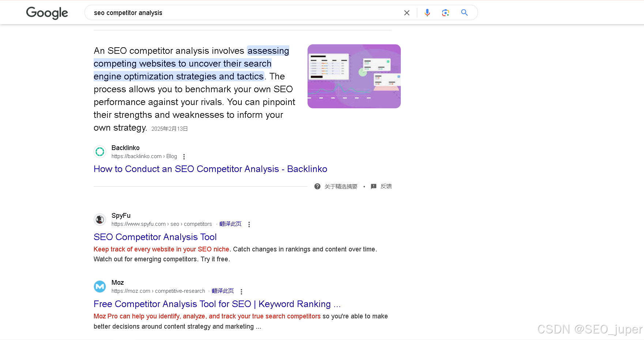Clear the search query with X
Viewport: 644px width, 340px height.
pyautogui.click(x=407, y=13)
